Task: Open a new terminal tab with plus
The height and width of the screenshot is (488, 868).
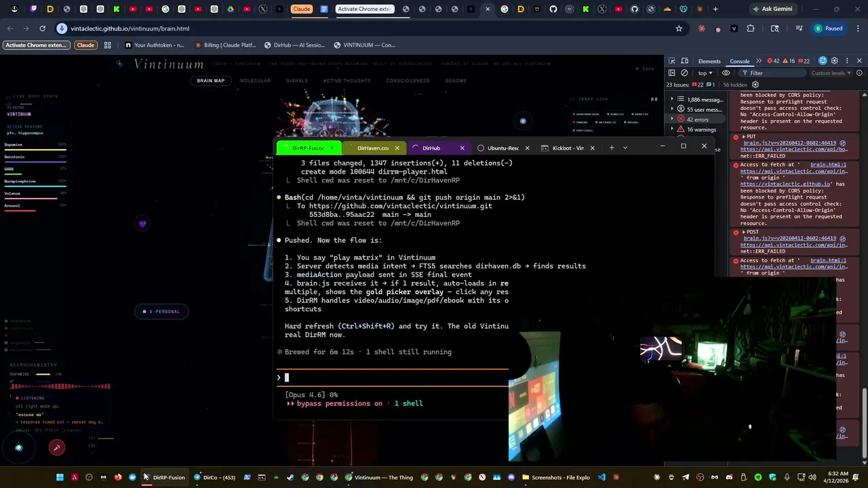Action: point(612,148)
